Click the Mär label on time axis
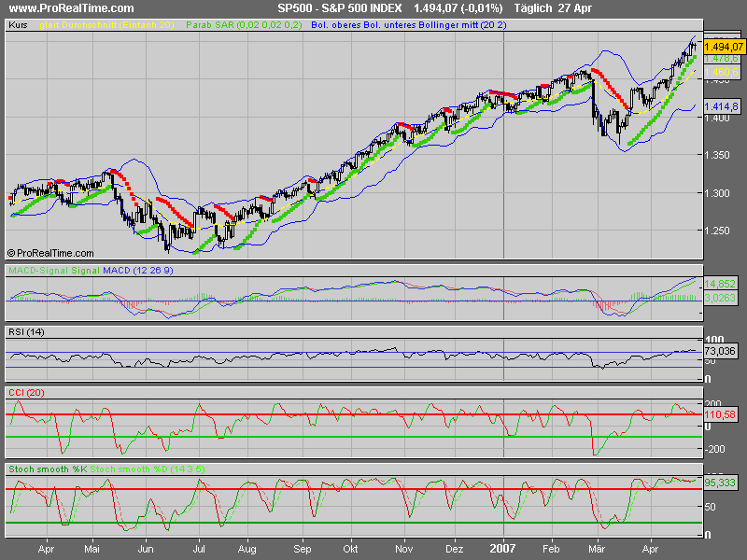The image size is (747, 560). click(x=597, y=549)
